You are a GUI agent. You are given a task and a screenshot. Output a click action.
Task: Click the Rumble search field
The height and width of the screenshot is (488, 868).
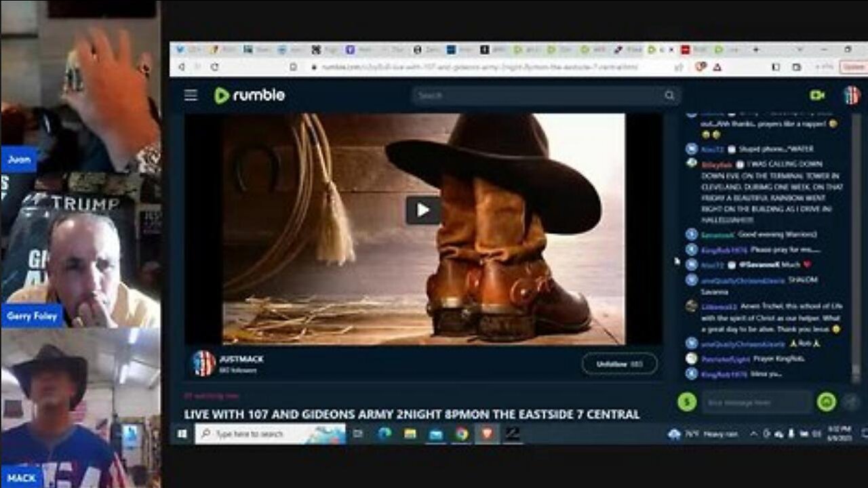(546, 96)
